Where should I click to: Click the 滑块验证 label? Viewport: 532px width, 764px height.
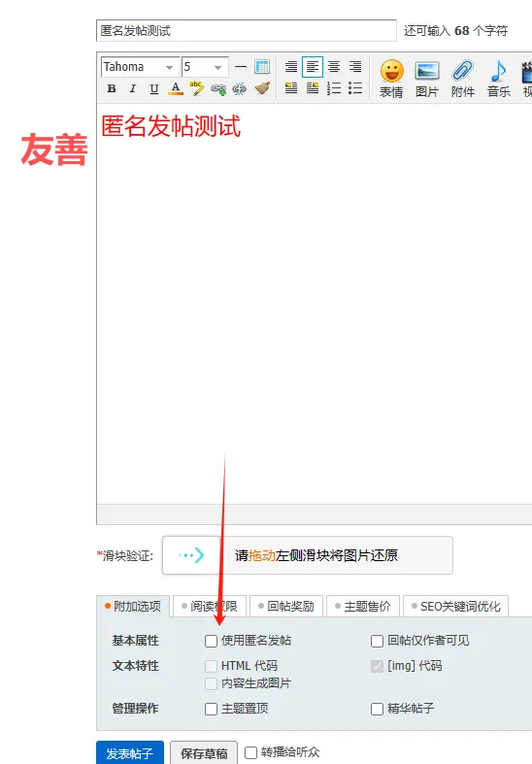pos(125,555)
